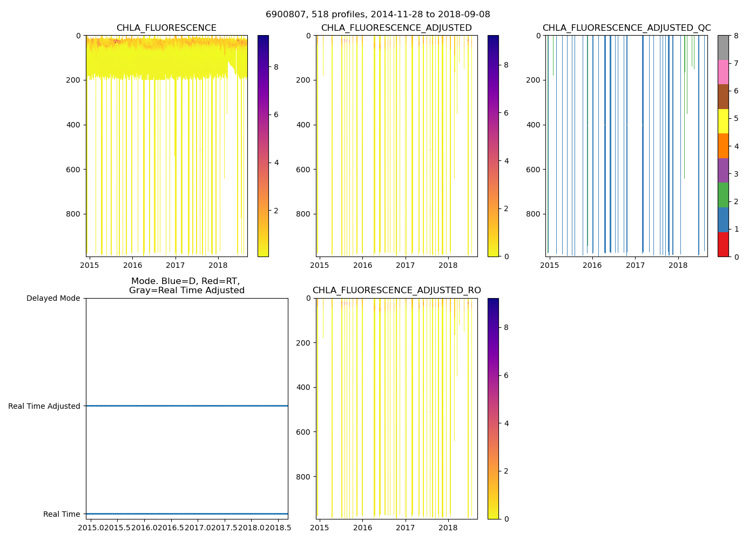Click the red segment of the QC colorbar
This screenshot has width=756, height=540.
(723, 245)
